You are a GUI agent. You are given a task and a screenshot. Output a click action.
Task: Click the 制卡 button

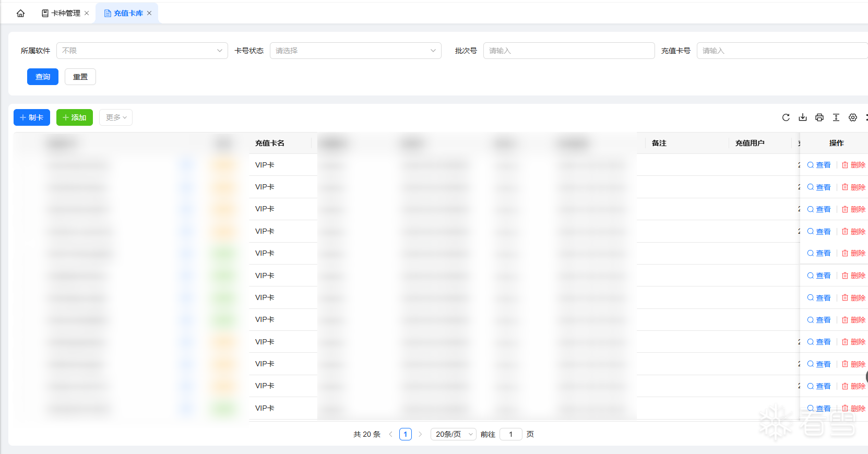coord(32,117)
